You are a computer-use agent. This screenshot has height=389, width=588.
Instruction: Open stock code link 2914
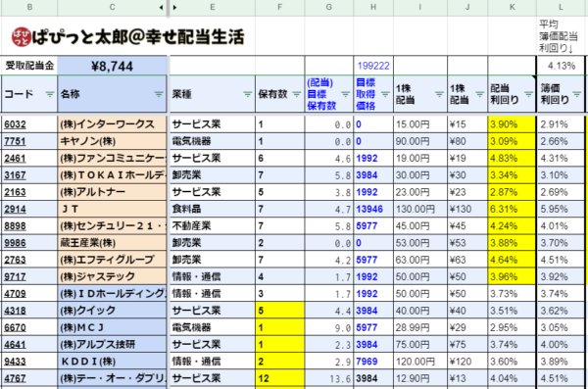pos(15,209)
